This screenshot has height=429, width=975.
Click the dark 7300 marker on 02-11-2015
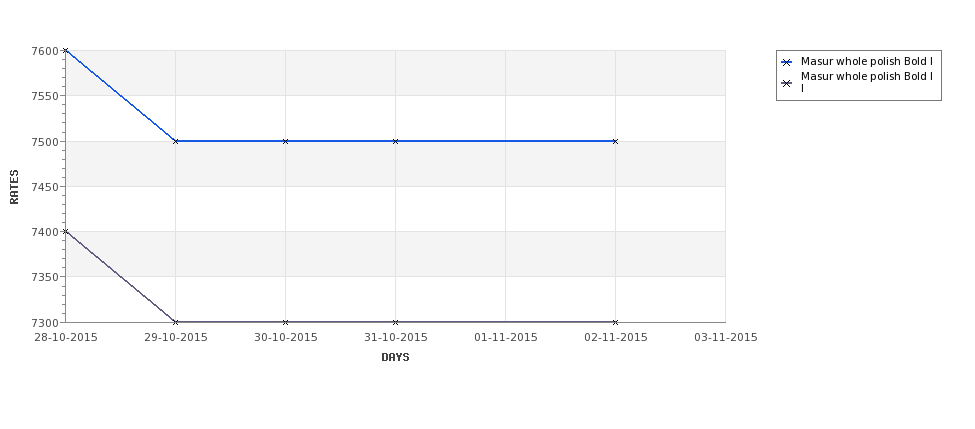tap(616, 322)
